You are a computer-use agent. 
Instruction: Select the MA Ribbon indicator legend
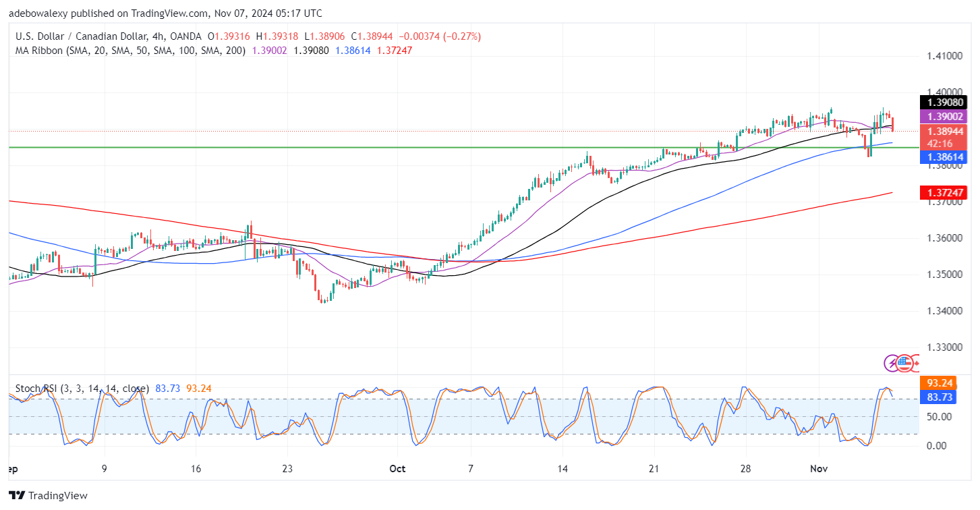point(129,50)
